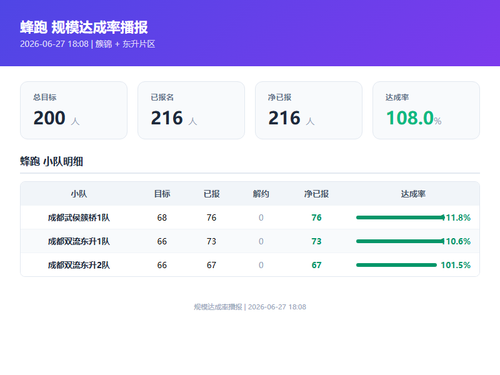The height and width of the screenshot is (375, 500).
Task: Click progress bar for 东升1队
Action: [400, 241]
